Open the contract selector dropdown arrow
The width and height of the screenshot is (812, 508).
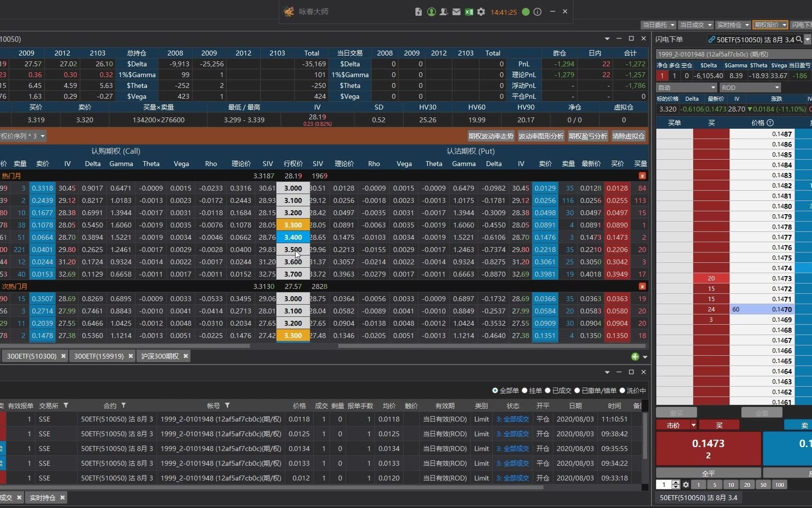(808, 39)
